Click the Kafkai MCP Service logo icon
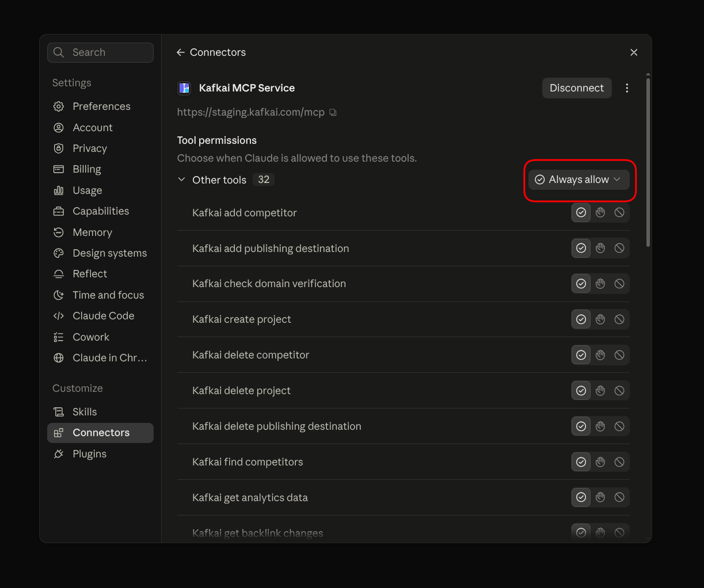Viewport: 704px width, 588px height. (184, 88)
